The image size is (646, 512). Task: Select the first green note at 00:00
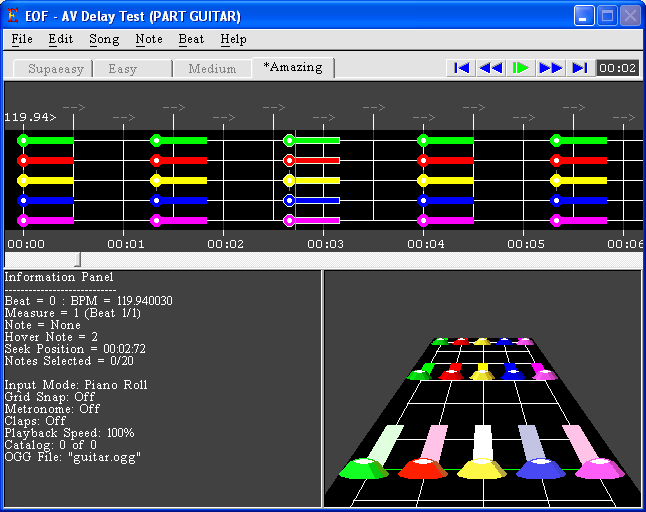click(23, 141)
